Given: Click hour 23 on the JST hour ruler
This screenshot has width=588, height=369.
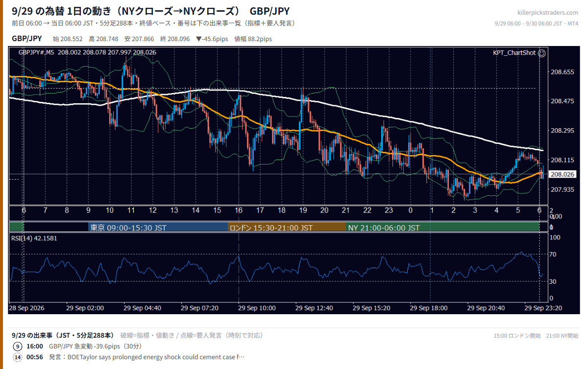Looking at the screenshot, I should [389, 210].
